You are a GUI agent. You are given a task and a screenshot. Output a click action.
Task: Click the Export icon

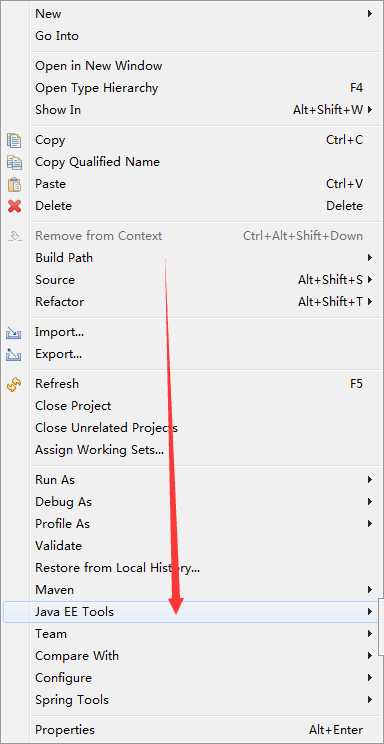point(14,354)
